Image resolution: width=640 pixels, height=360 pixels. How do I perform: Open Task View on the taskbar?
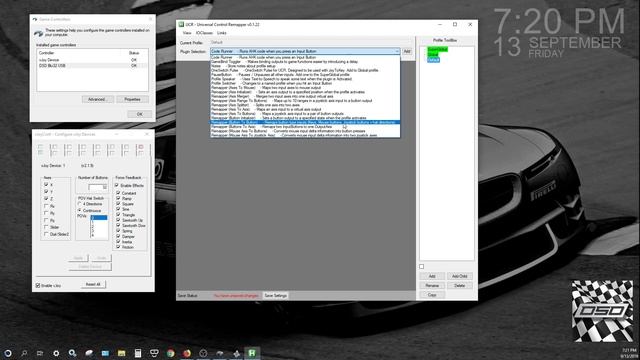pyautogui.click(x=40, y=353)
